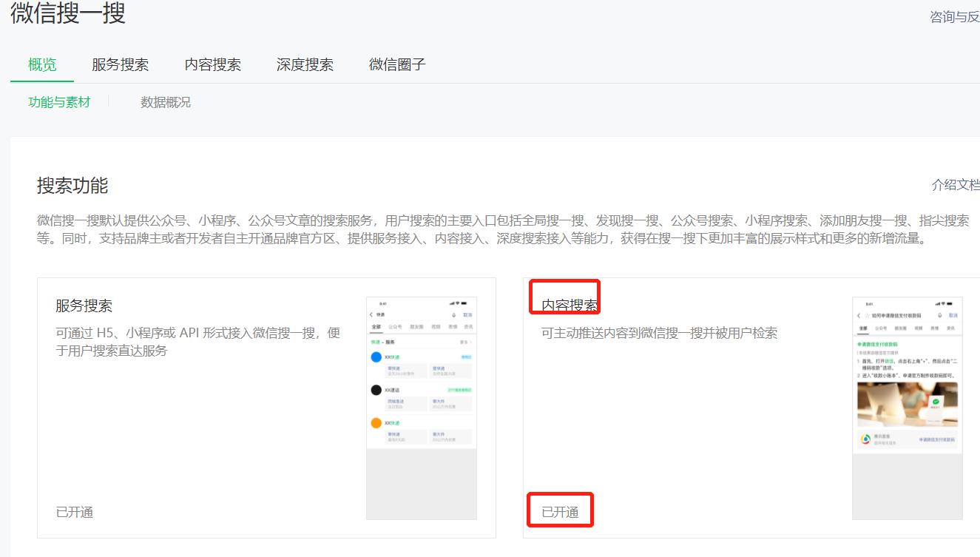The width and height of the screenshot is (980, 557).
Task: Click description 可主动推送内容到微信搜一搜并被用户检索
Action: 660,333
